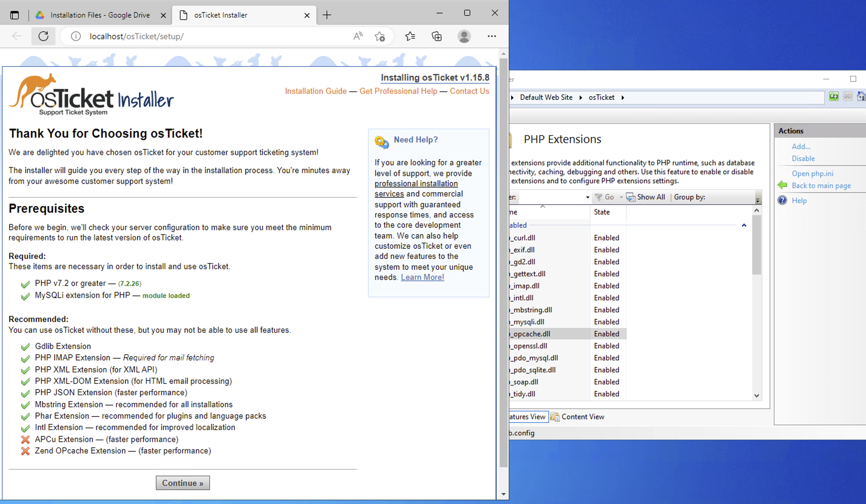Click the Continue button
866x504 pixels.
183,483
